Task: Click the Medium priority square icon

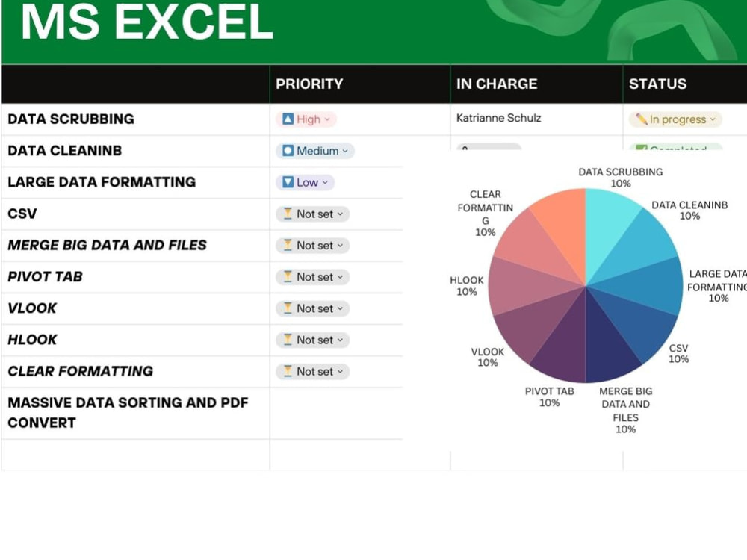Action: [x=288, y=151]
